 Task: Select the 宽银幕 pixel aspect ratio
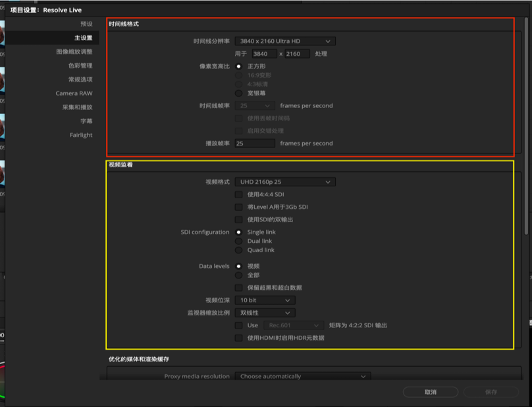(x=238, y=93)
